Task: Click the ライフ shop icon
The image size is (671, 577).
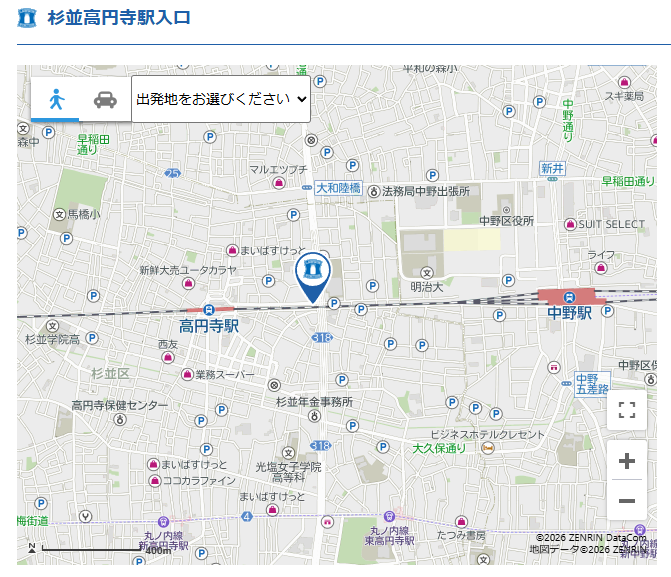Action: coord(601,268)
